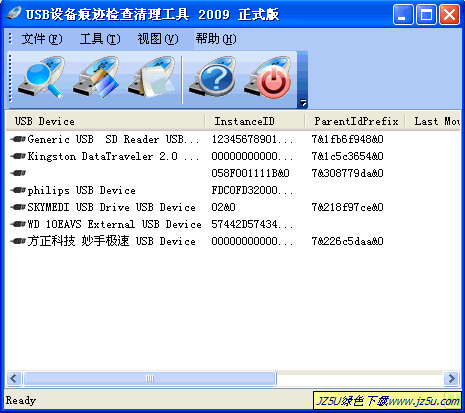Viewport: 465px width, 413px height.
Task: Click ParentIdPrefix value 7&1c5c3654&0
Action: point(347,156)
